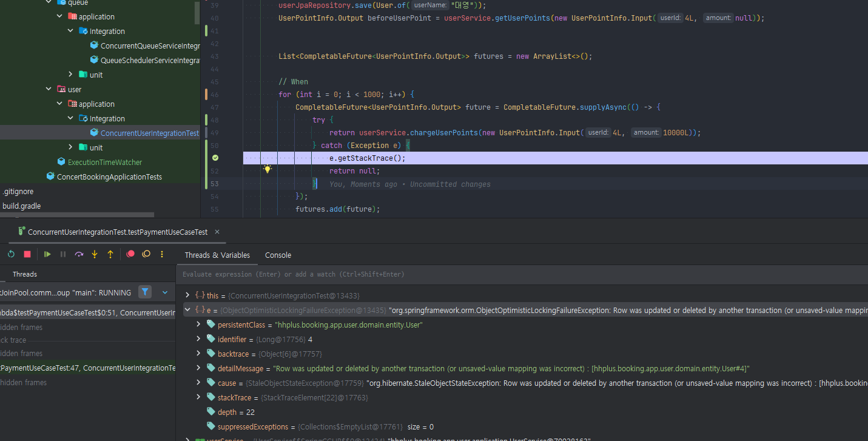Rerun the debug session

(11, 254)
